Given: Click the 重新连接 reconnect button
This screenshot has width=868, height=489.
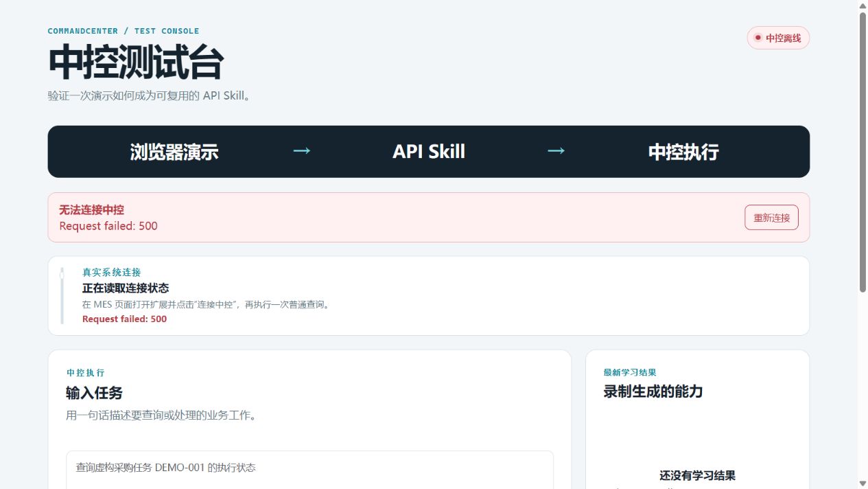Looking at the screenshot, I should 771,218.
